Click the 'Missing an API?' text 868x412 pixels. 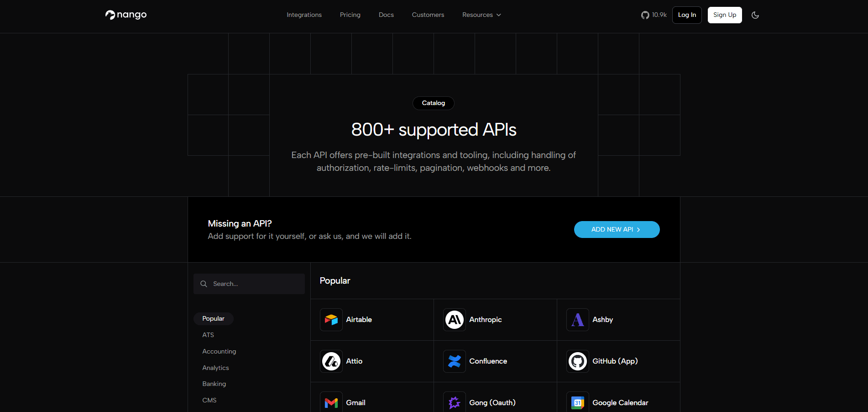pyautogui.click(x=240, y=223)
